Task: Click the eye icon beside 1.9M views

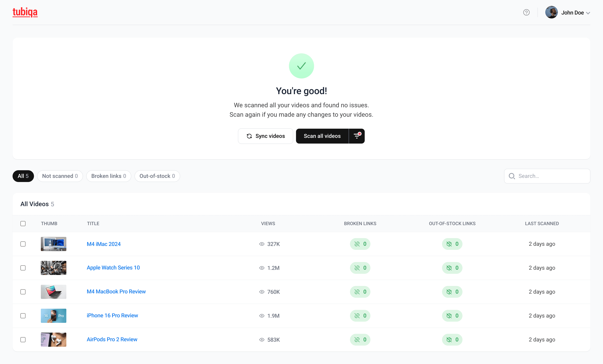Action: coord(262,316)
